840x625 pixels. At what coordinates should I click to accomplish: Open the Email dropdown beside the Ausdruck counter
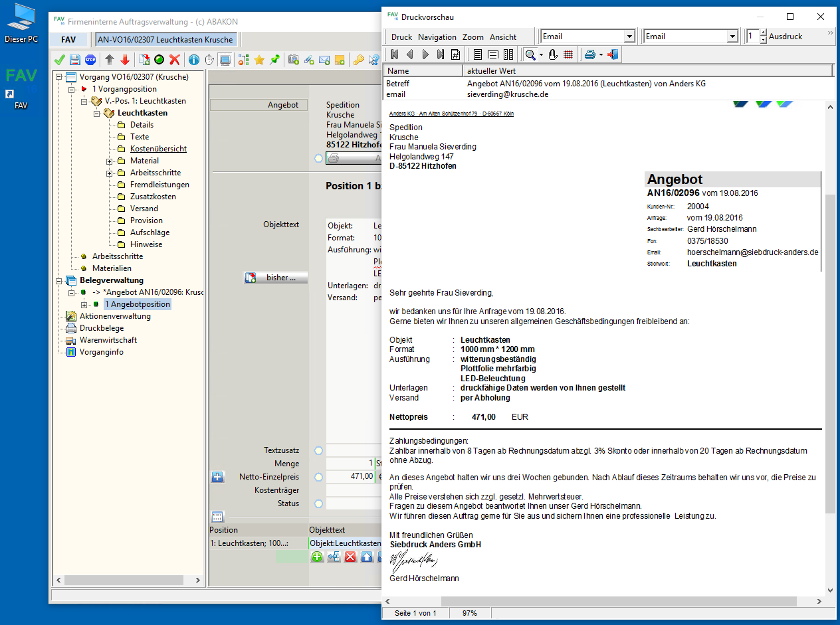pyautogui.click(x=732, y=37)
